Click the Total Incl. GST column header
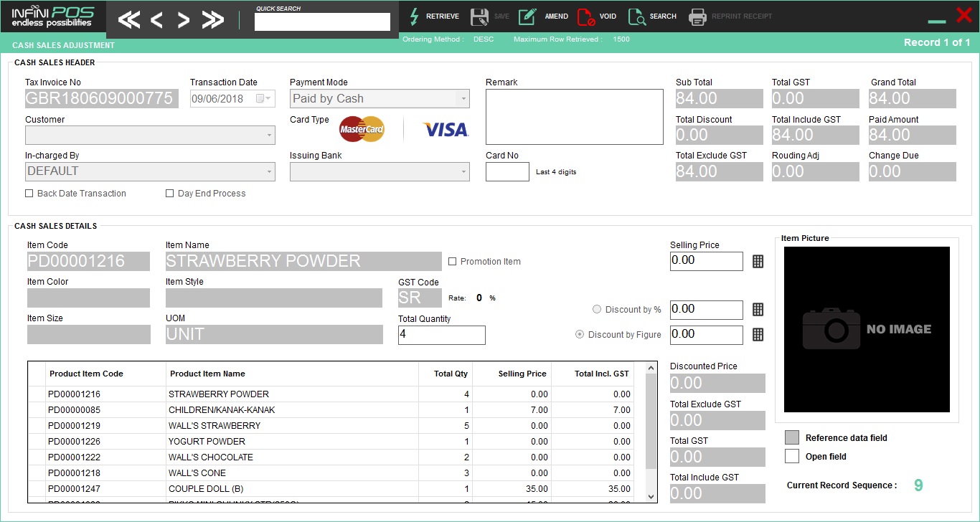This screenshot has height=522, width=980. [x=593, y=374]
